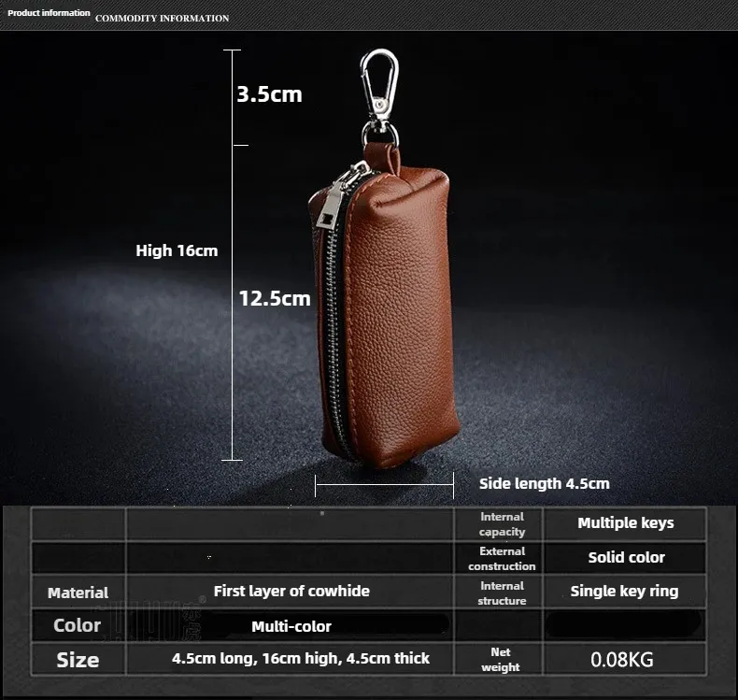Screen dimensions: 738x700
Task: Select the Multi-color value cell
Action: pos(291,626)
